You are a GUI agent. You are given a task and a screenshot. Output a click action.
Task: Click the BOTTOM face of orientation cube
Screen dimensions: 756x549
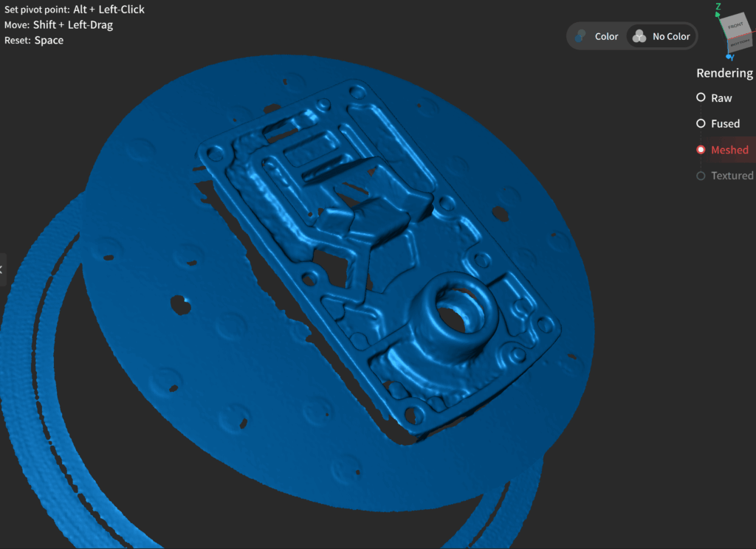point(738,44)
